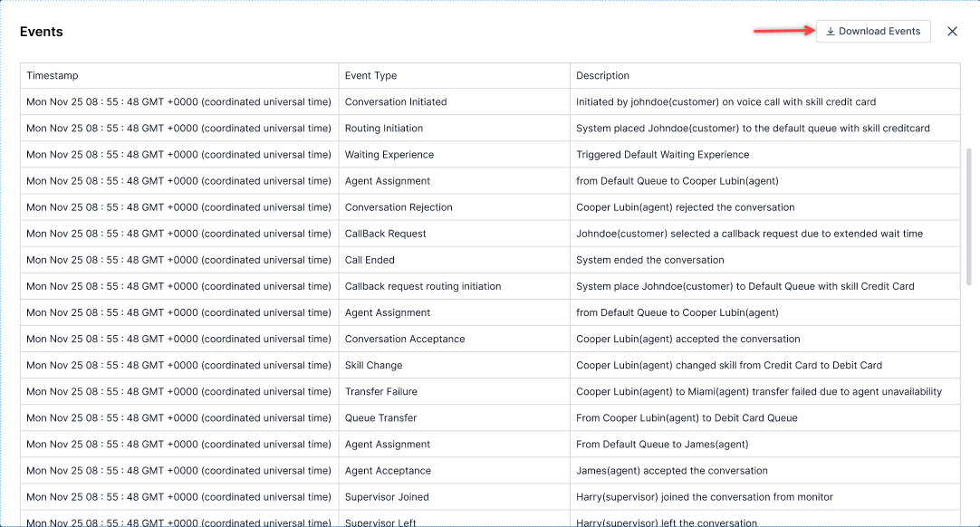Select the Event Type column header

370,76
